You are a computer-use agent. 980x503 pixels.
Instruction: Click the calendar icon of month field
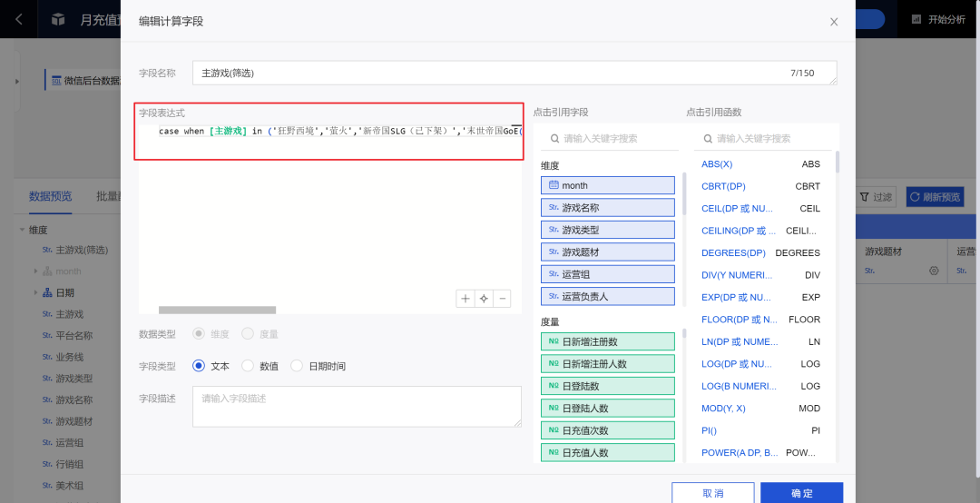click(x=554, y=185)
